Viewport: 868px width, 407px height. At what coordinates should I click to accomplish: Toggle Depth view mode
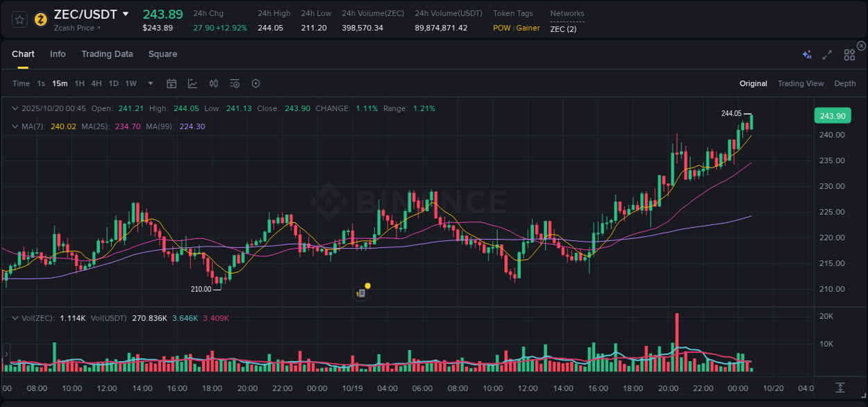click(x=844, y=83)
